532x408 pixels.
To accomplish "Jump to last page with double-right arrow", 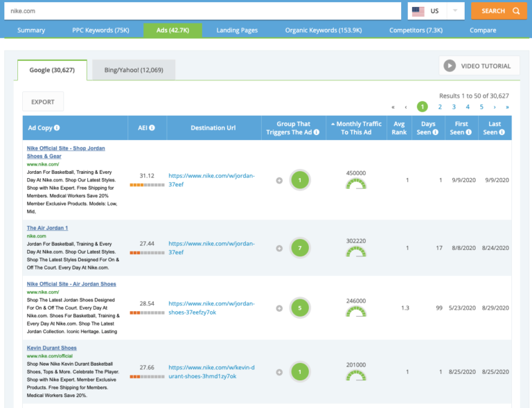I will [507, 107].
